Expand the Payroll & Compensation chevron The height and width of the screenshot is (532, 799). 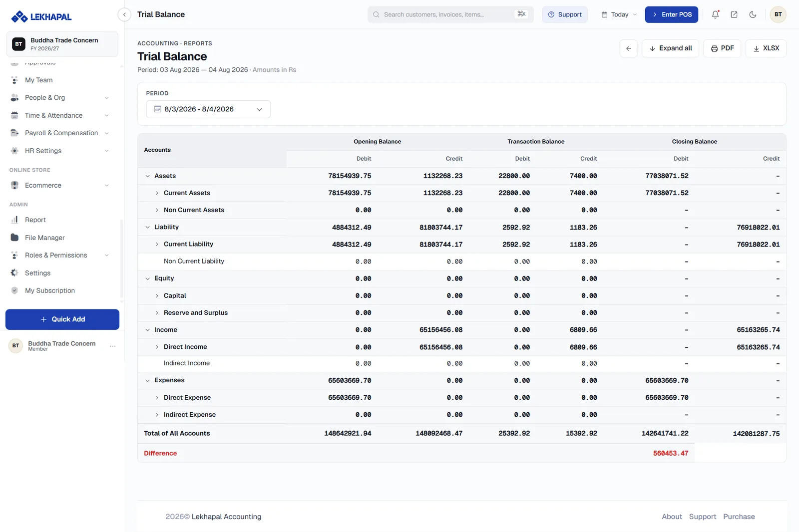point(106,133)
